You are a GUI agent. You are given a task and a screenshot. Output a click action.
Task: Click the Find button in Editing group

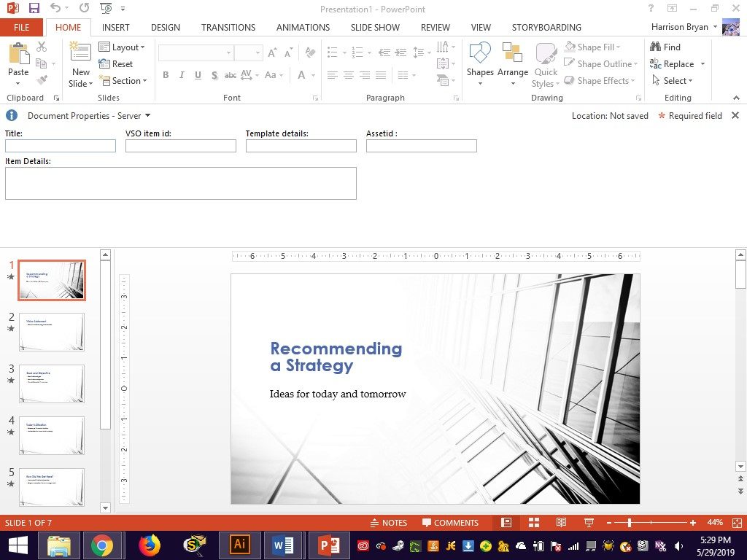tap(665, 47)
